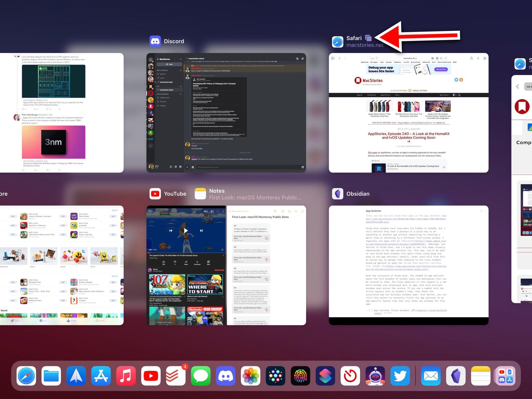
Task: Open the App Library folder in dock
Action: pyautogui.click(x=506, y=376)
